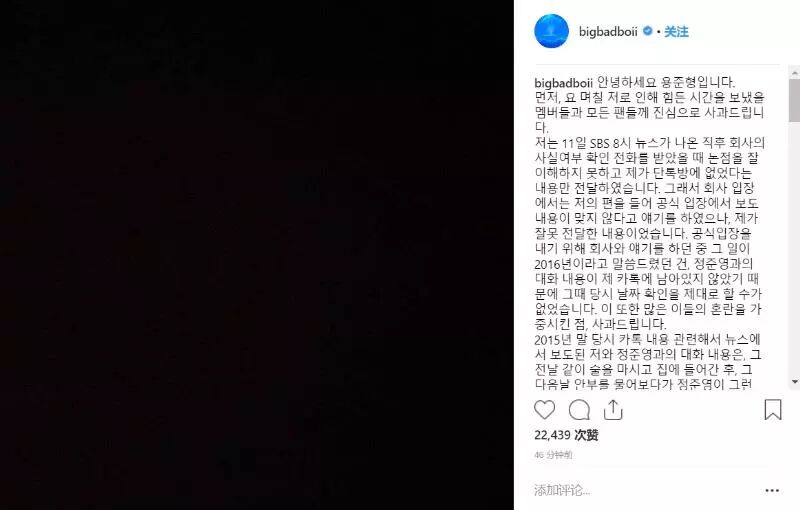Open the post timestamp 46 分钟前

click(x=553, y=454)
